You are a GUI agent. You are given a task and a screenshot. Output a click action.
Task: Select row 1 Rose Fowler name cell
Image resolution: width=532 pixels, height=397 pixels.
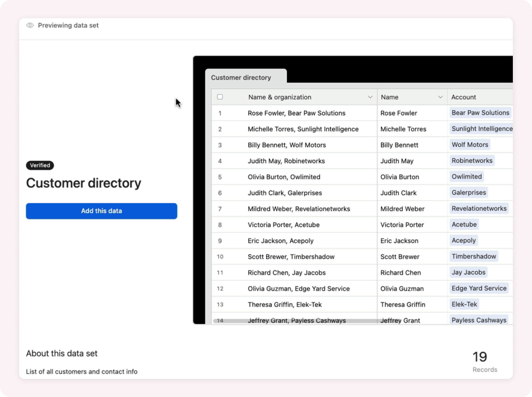click(398, 113)
